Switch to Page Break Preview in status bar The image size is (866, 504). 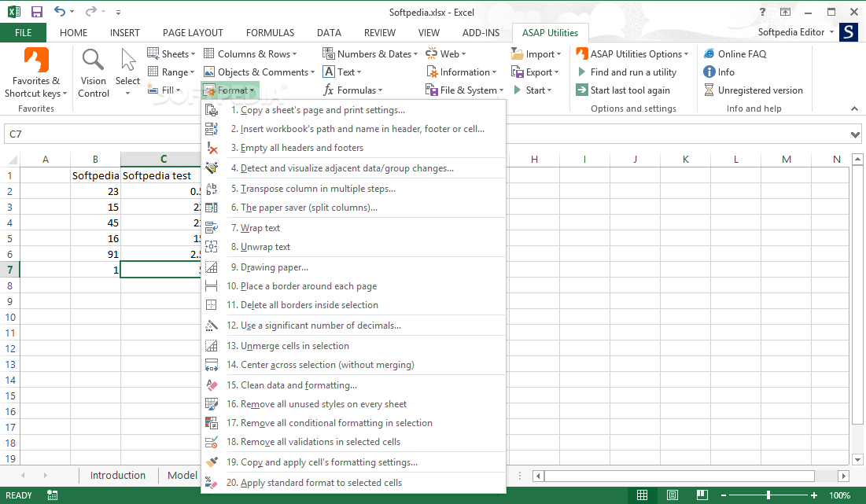coord(702,495)
